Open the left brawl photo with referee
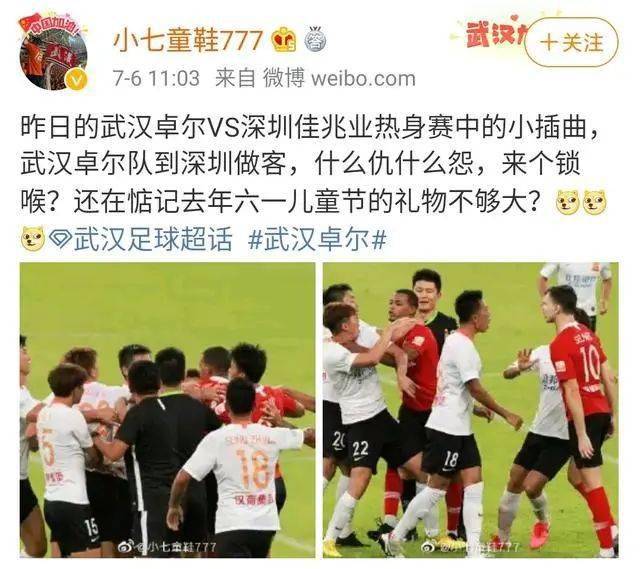This screenshot has height=569, width=640. (167, 409)
